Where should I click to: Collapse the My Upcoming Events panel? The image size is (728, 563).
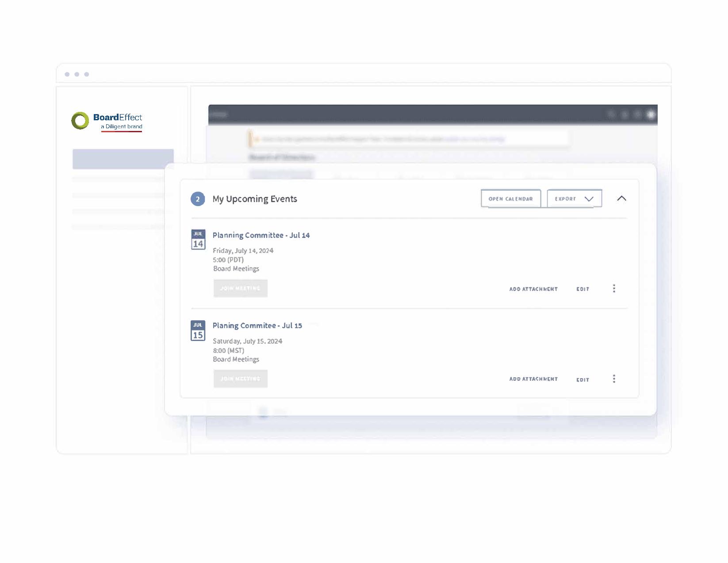(x=621, y=199)
